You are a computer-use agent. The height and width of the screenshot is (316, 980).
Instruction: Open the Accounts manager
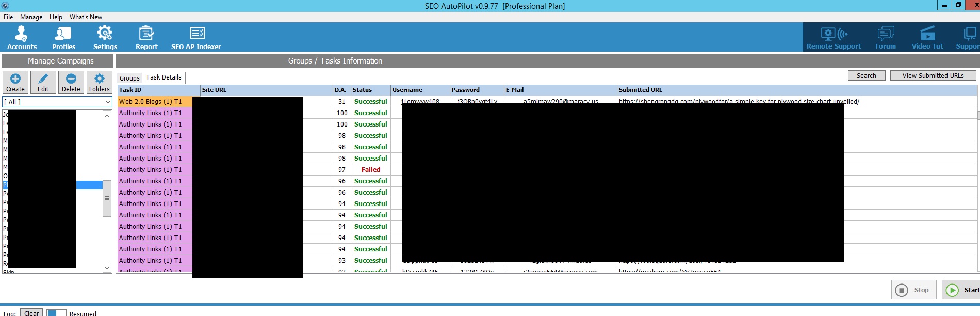22,37
